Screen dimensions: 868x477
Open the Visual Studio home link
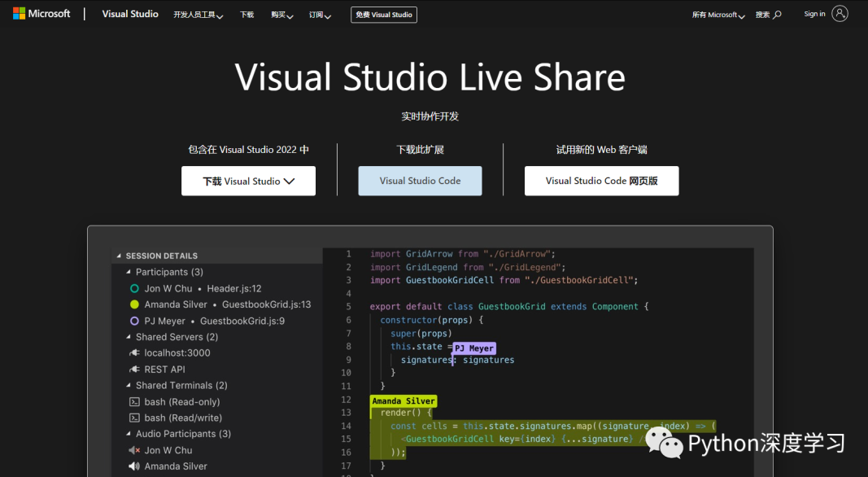(x=130, y=14)
